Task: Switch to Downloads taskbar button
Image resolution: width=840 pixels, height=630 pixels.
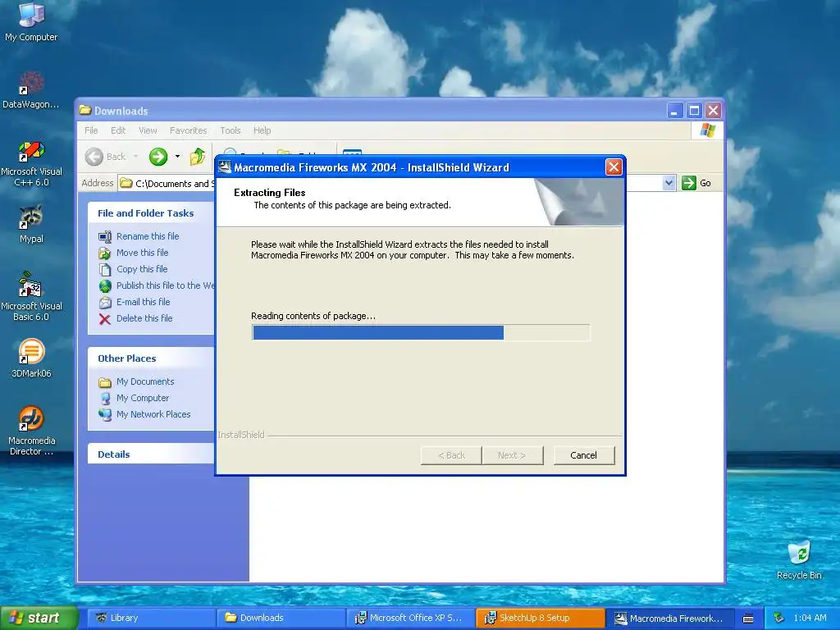Action: [281, 618]
